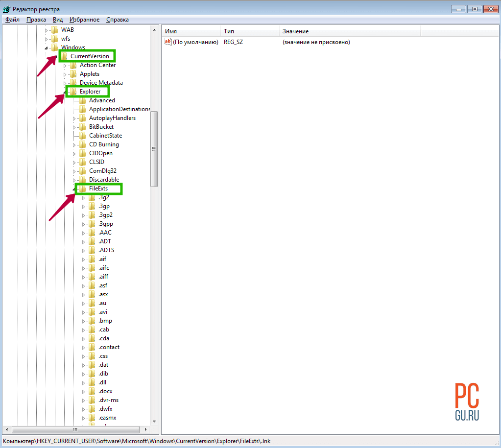
Task: Expand the CD Burning key
Action: (x=74, y=145)
